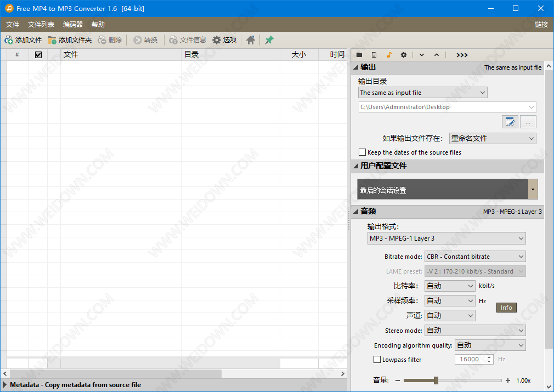The height and width of the screenshot is (392, 554).
Task: Open the Stereo mode dropdown
Action: pos(475,331)
